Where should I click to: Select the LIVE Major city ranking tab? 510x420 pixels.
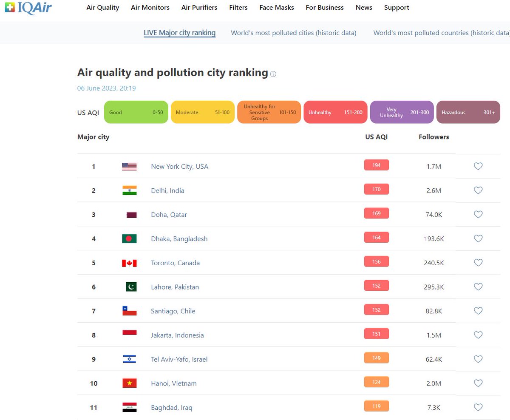(179, 33)
